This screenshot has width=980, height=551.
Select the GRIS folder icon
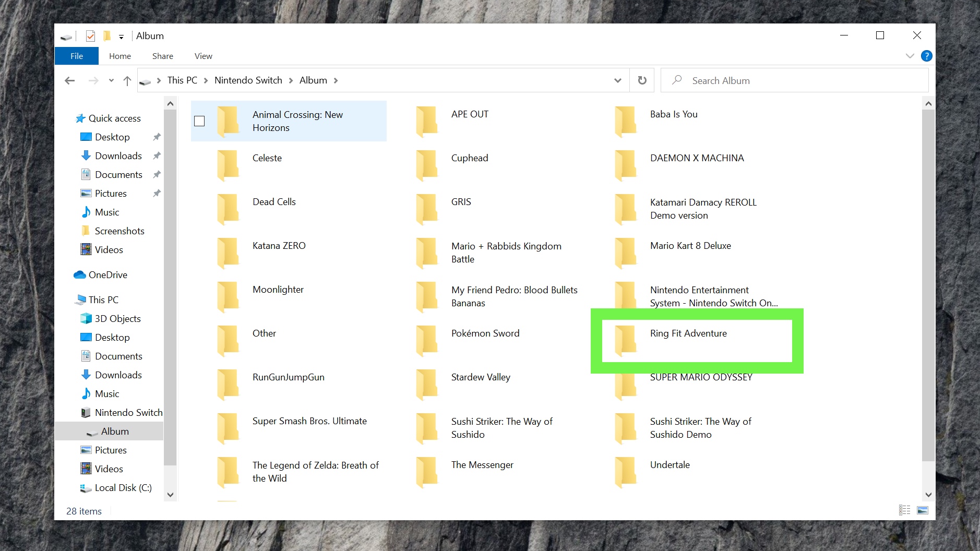point(427,209)
